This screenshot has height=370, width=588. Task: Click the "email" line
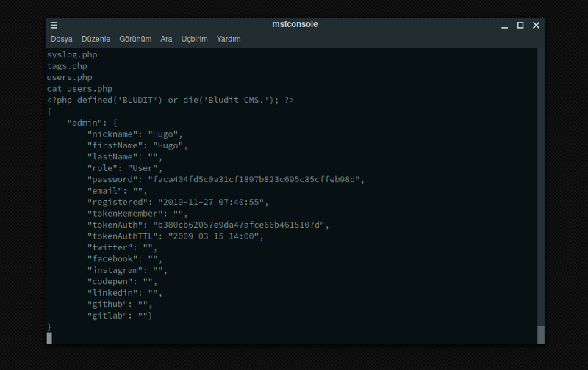click(x=117, y=191)
